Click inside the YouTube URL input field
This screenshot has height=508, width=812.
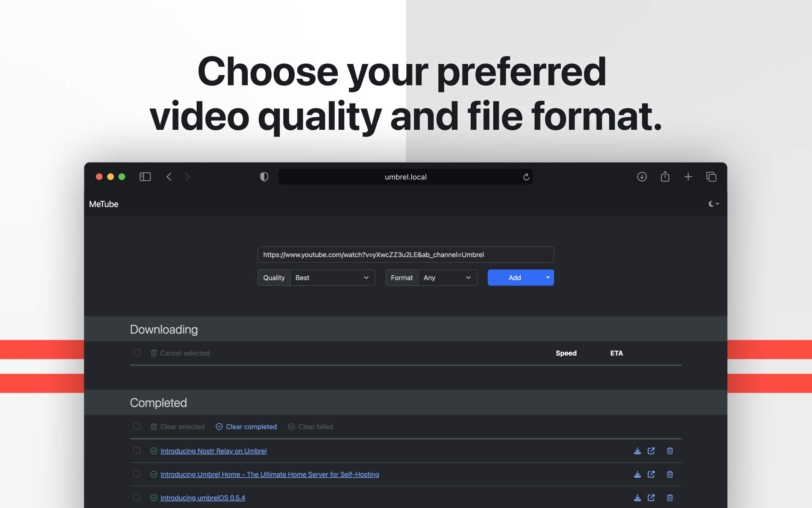tap(406, 255)
